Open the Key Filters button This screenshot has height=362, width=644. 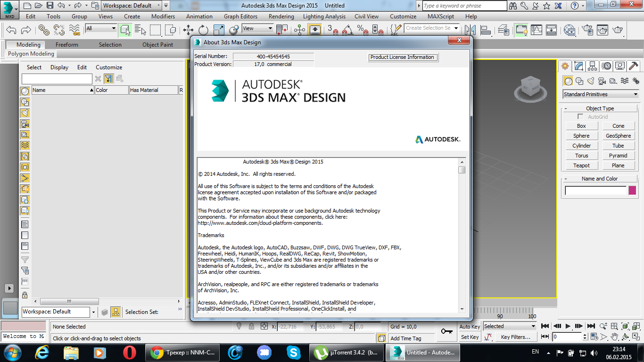(516, 337)
